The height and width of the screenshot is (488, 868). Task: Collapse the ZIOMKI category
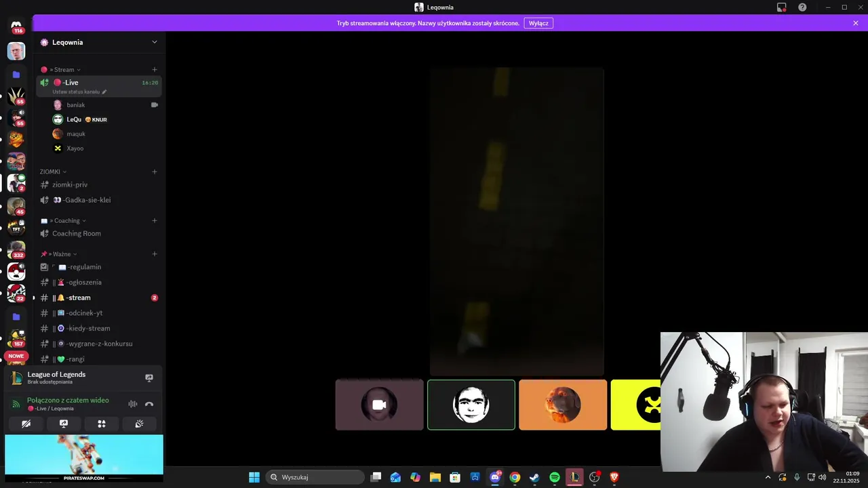coord(53,171)
